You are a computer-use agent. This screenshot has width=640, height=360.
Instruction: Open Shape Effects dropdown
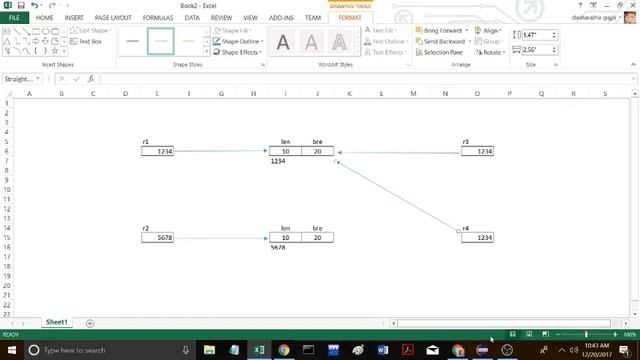click(238, 52)
